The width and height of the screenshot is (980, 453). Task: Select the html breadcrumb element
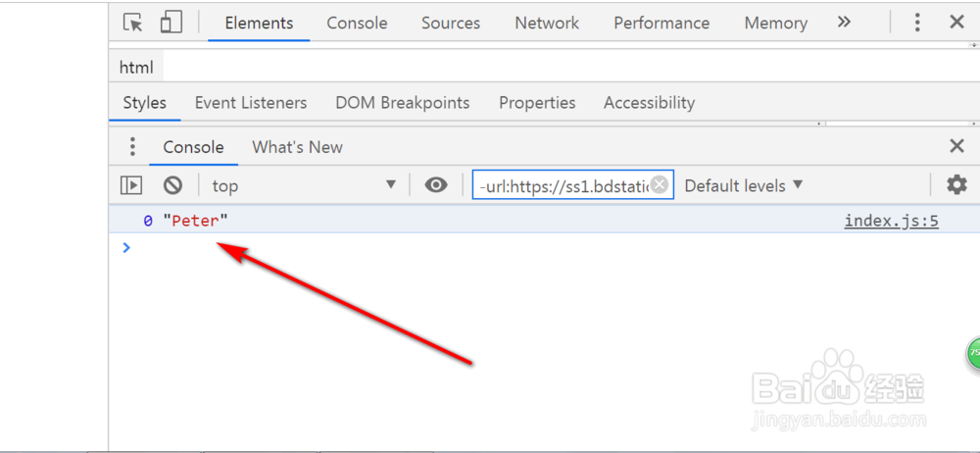136,68
